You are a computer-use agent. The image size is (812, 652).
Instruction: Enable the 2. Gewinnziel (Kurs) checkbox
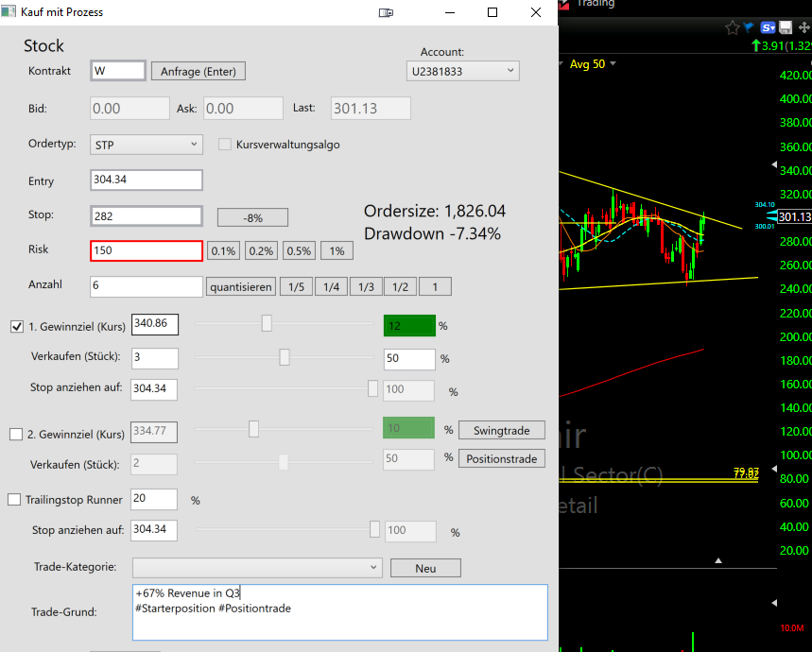16,434
